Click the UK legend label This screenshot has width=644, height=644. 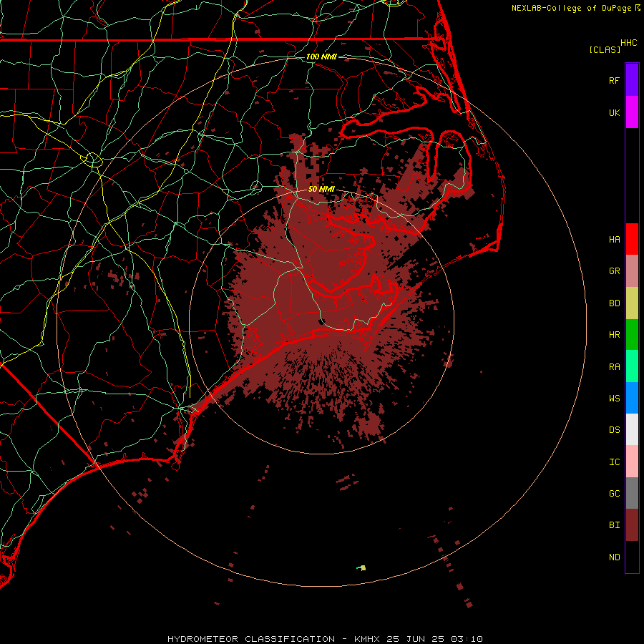(614, 112)
